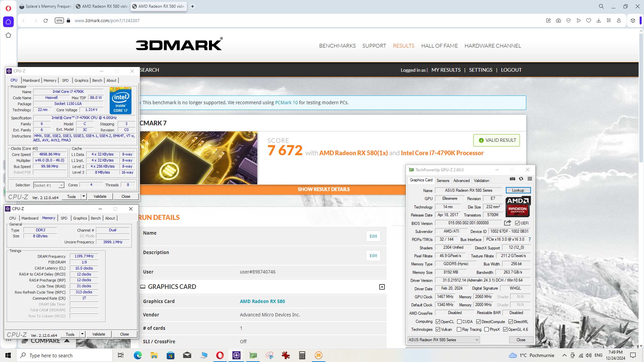The height and width of the screenshot is (362, 644).
Task: Click the browser address bar URL
Action: (107, 20)
